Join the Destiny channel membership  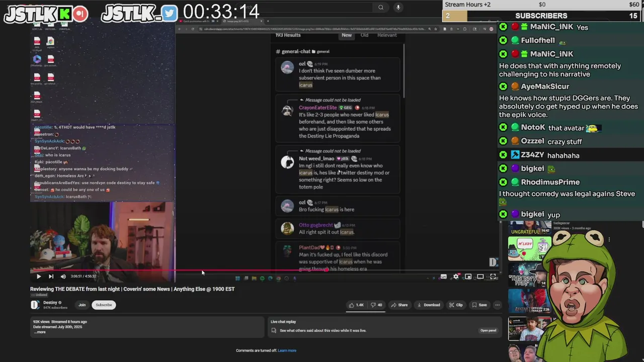(x=82, y=305)
